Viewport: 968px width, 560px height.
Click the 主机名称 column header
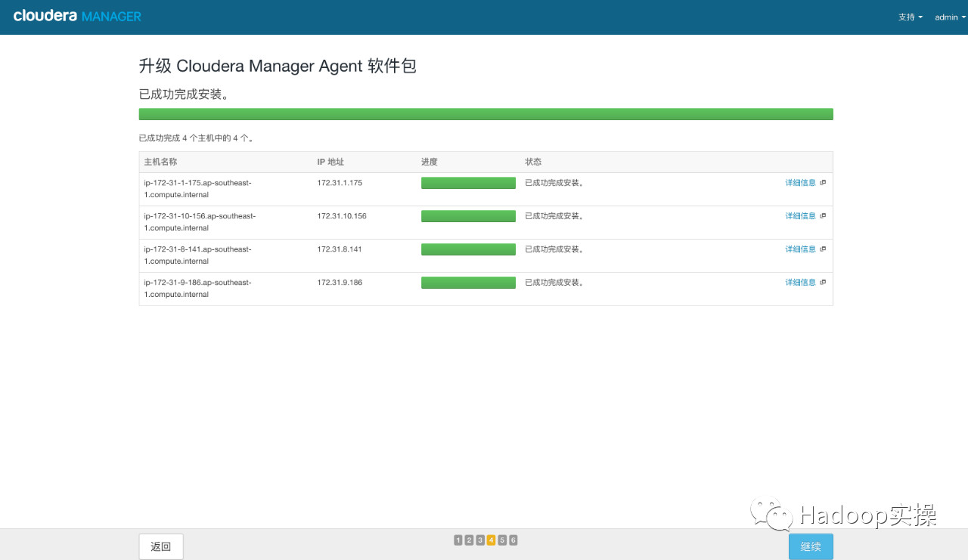[x=160, y=162]
